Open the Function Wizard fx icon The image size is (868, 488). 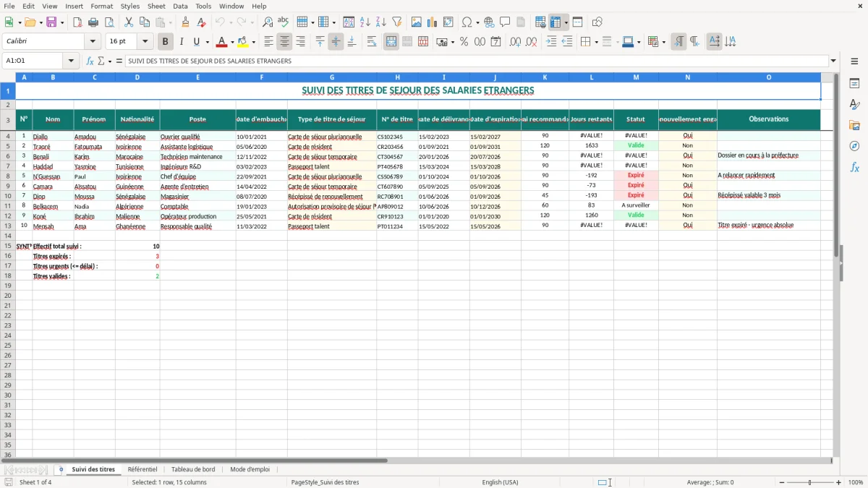(x=90, y=61)
